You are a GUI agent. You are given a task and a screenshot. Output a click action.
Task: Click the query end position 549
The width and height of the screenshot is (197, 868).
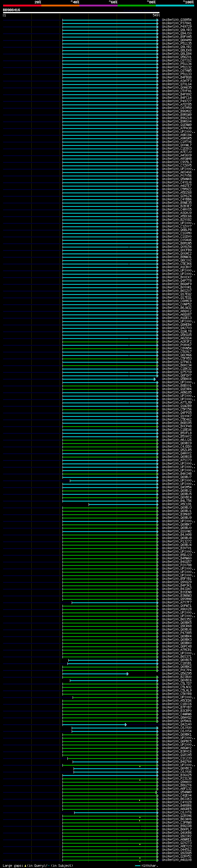tap(155, 15)
